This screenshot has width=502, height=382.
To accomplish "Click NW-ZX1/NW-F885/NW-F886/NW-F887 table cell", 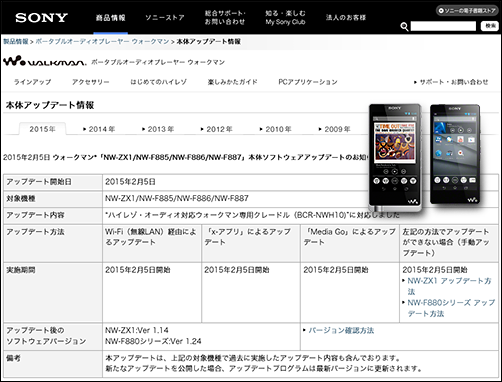I will [177, 199].
